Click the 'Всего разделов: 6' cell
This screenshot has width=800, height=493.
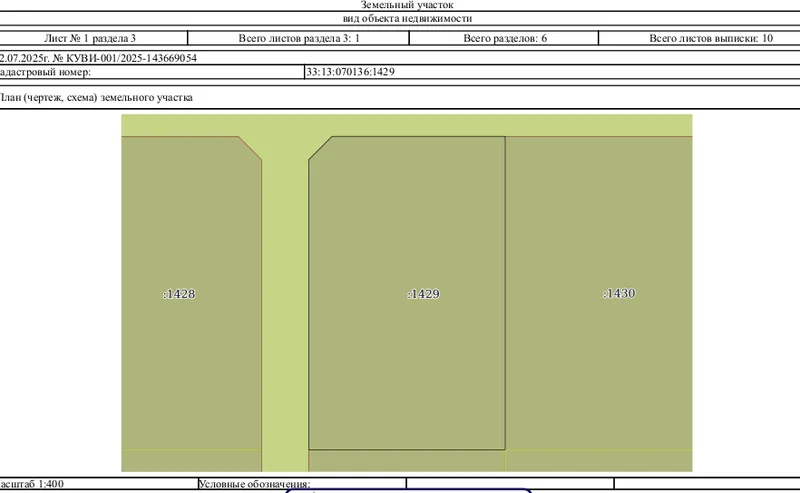pyautogui.click(x=505, y=38)
